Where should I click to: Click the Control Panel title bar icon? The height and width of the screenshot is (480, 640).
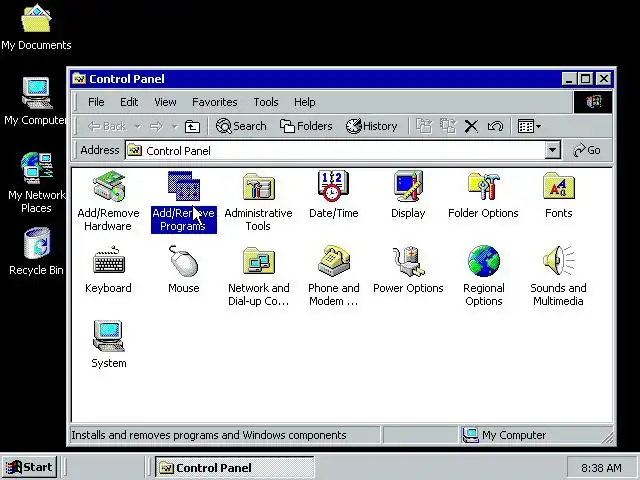point(79,78)
